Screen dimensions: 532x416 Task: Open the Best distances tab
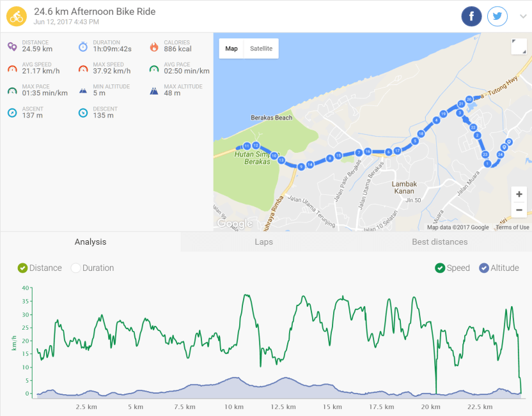(x=439, y=242)
